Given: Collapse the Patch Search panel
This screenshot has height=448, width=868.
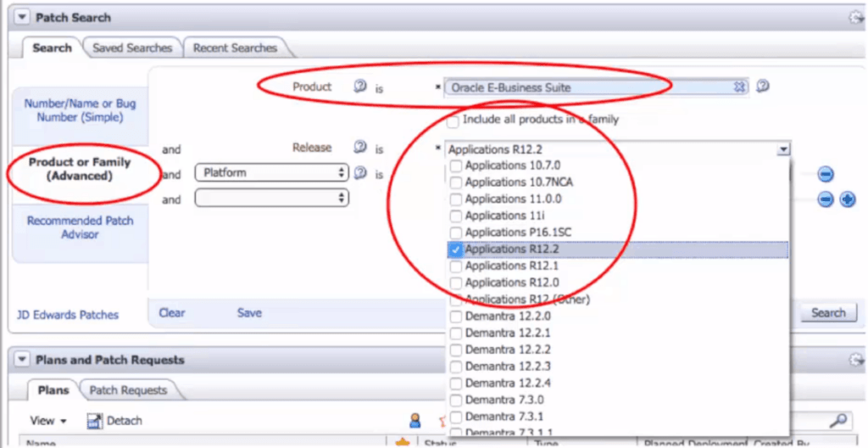Looking at the screenshot, I should point(21,18).
